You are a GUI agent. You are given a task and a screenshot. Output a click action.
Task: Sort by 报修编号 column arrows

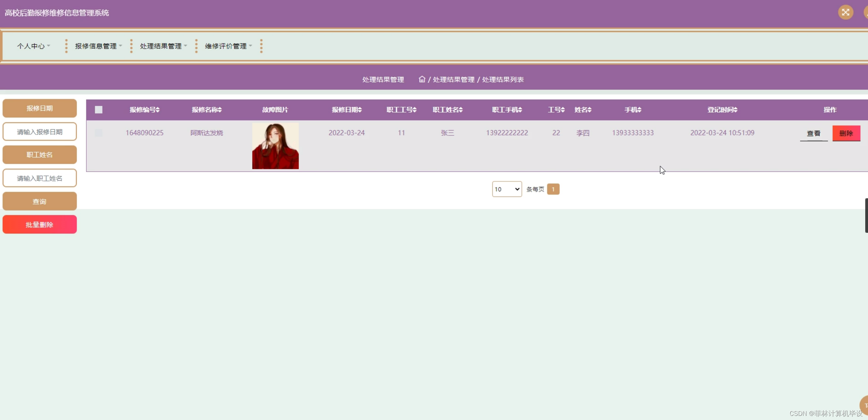coord(157,110)
